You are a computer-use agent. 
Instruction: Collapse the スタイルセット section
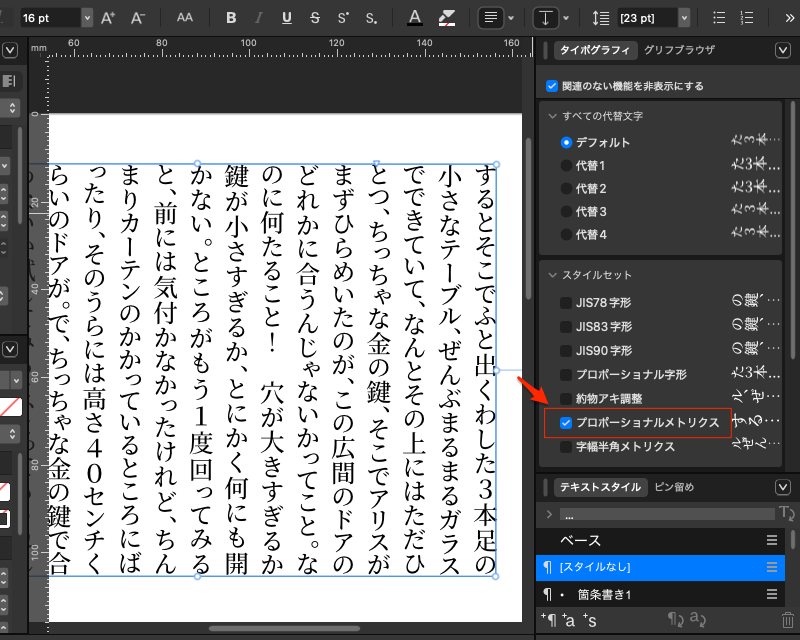pyautogui.click(x=552, y=274)
